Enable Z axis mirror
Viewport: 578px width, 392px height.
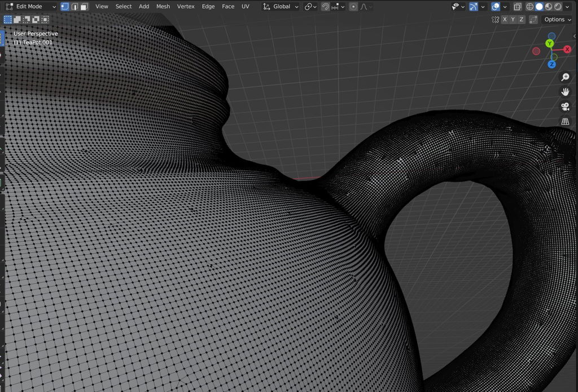[521, 20]
